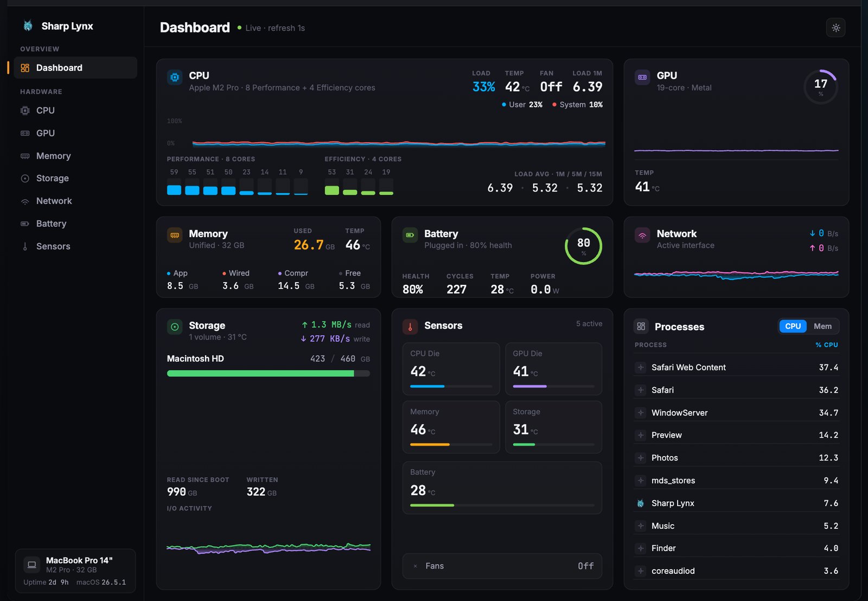Select the WindowServer process row
Image resolution: width=868 pixels, height=601 pixels.
click(736, 413)
